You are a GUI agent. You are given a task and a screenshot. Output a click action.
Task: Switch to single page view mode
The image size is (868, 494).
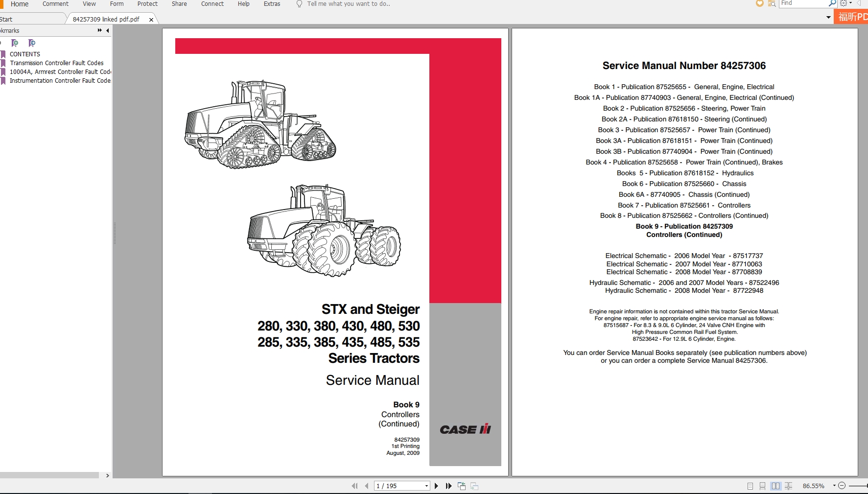(x=751, y=486)
